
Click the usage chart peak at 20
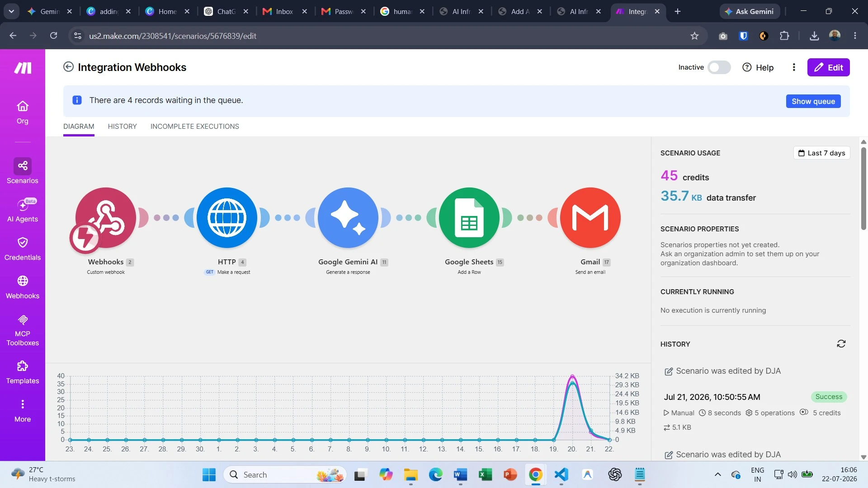[572, 376]
